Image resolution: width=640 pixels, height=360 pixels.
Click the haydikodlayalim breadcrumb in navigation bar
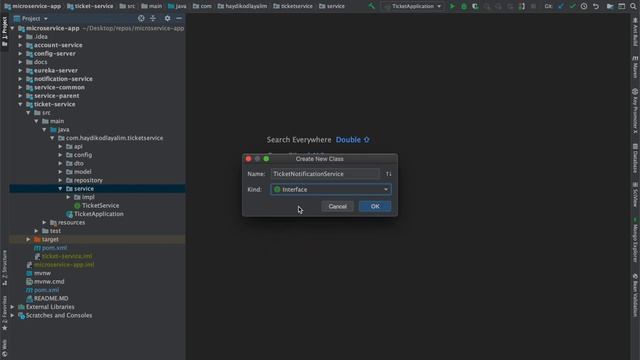pyautogui.click(x=242, y=6)
